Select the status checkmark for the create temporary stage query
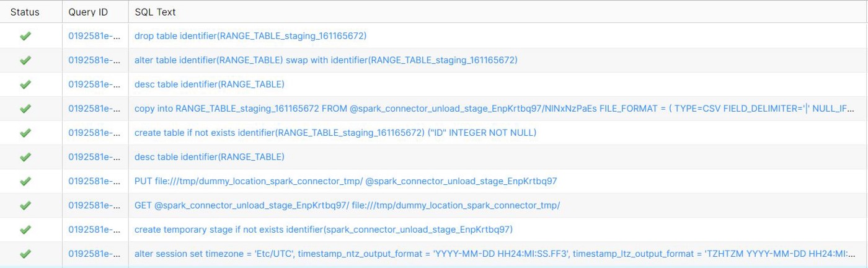This screenshot has width=868, height=268. coord(25,230)
